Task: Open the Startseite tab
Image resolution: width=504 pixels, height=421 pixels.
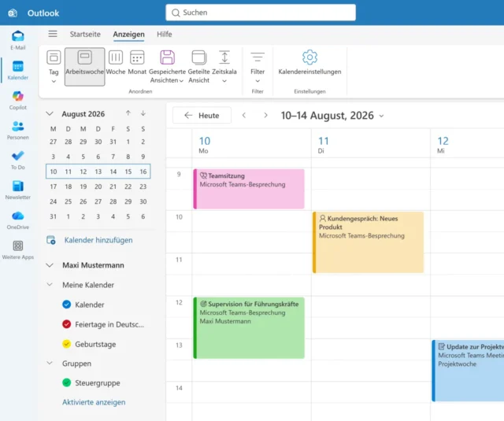Action: 85,34
